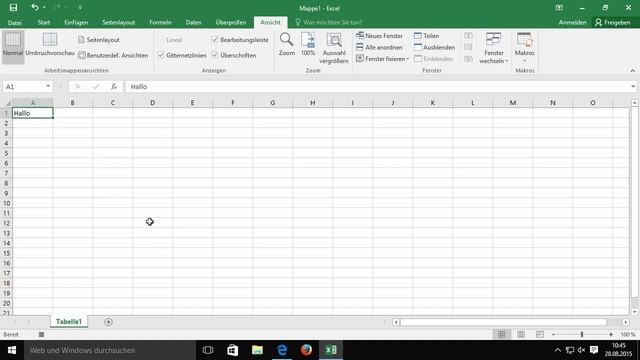Switch to Daten ribbon tab
This screenshot has height=360, width=640.
(x=193, y=22)
